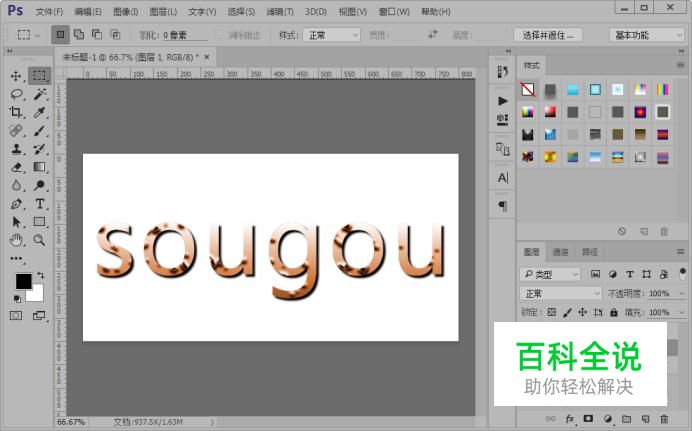Click the 选择并遮住 button
Viewport: 692px width, 431px height.
[x=548, y=35]
